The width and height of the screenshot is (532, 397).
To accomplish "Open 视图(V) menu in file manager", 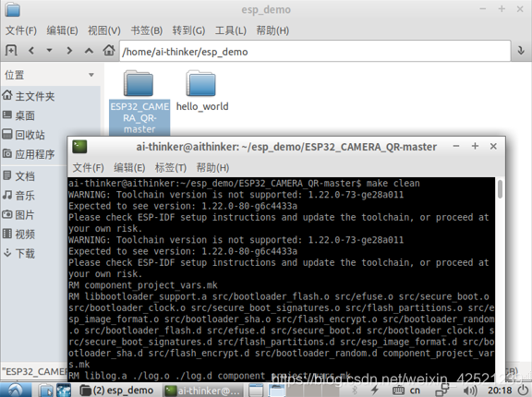I will coord(104,30).
